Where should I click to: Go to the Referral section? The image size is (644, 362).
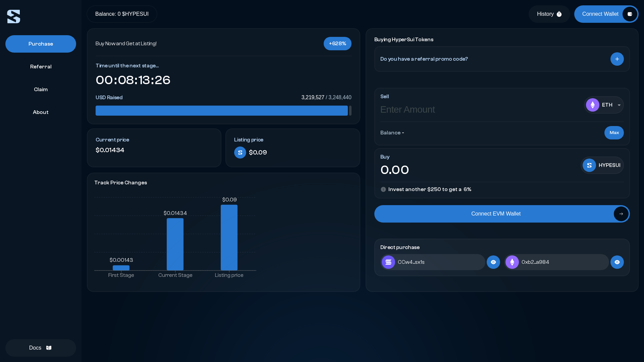click(x=41, y=67)
